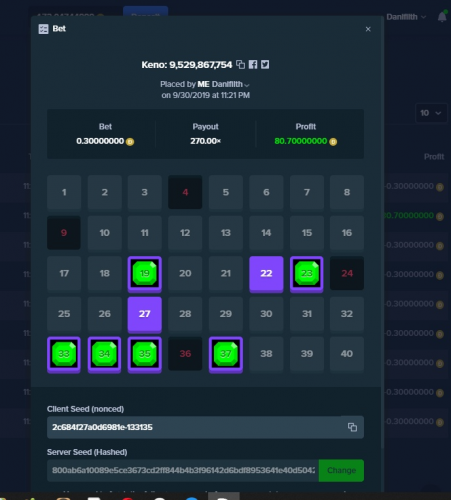Click the green Change seed button
This screenshot has width=451, height=500.
click(x=341, y=470)
